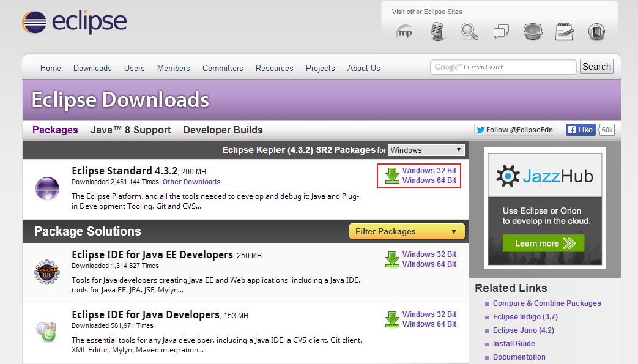Open Eclipse Standard 4.3.2 title
638x364 pixels.
click(125, 171)
